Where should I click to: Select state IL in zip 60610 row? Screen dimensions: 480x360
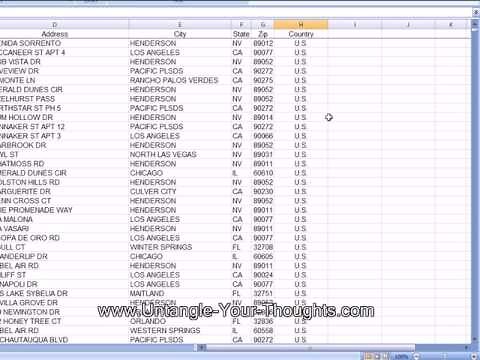(x=241, y=173)
